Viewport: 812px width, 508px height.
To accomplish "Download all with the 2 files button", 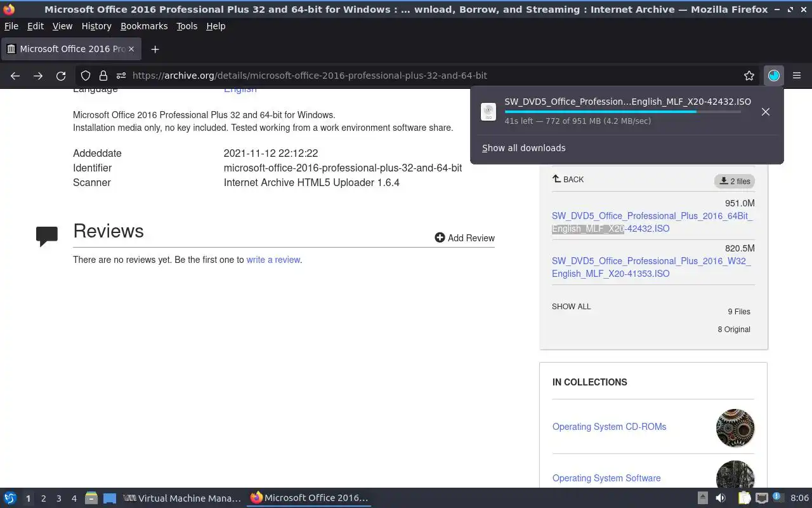I will [735, 181].
